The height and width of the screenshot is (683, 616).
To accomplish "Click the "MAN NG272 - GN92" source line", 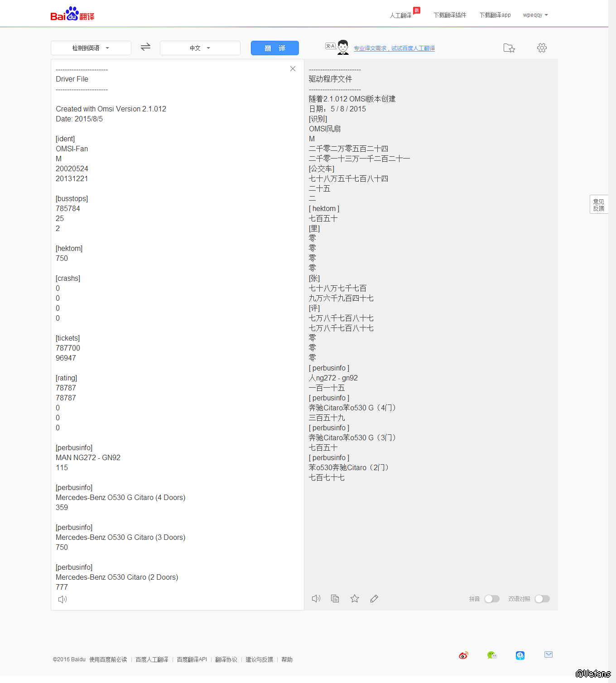I will [88, 457].
